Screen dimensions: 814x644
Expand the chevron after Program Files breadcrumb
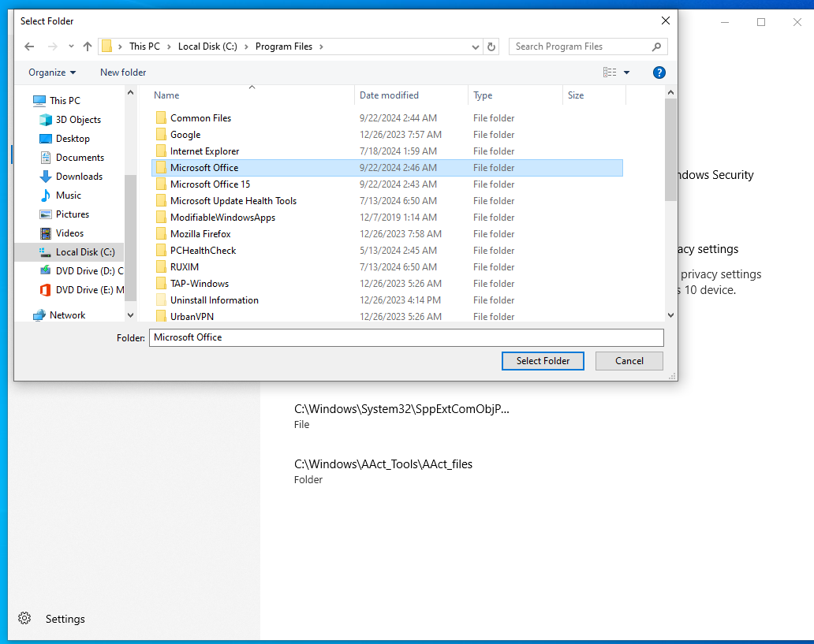point(321,47)
